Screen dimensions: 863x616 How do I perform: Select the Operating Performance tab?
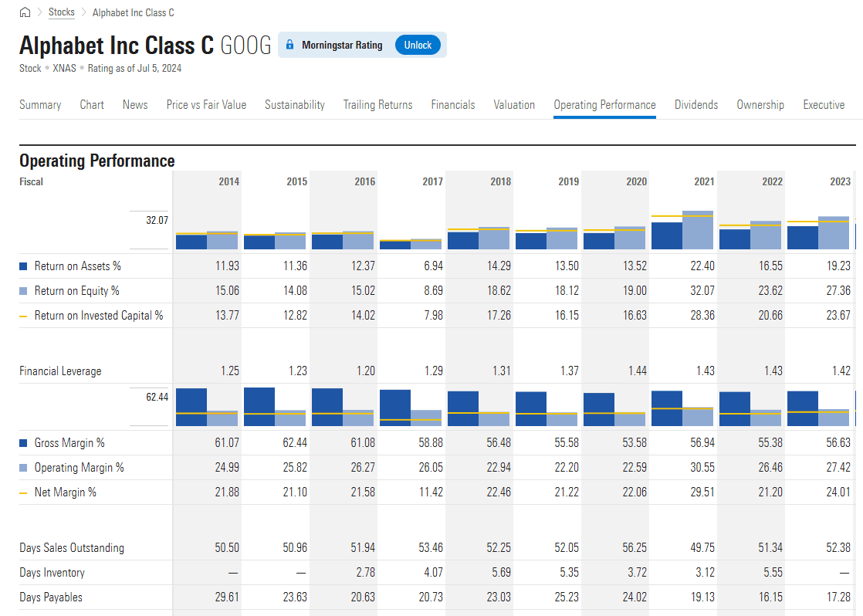pos(605,104)
